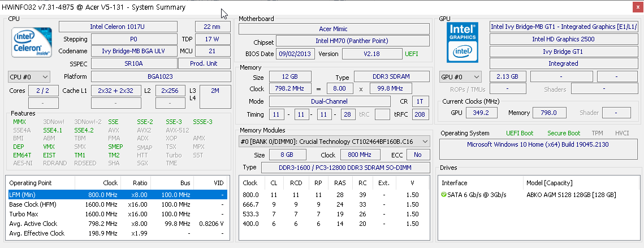Screen dimensions: 644x248
Task: Click the green UEFI label beside BIOS version
Action: click(412, 54)
